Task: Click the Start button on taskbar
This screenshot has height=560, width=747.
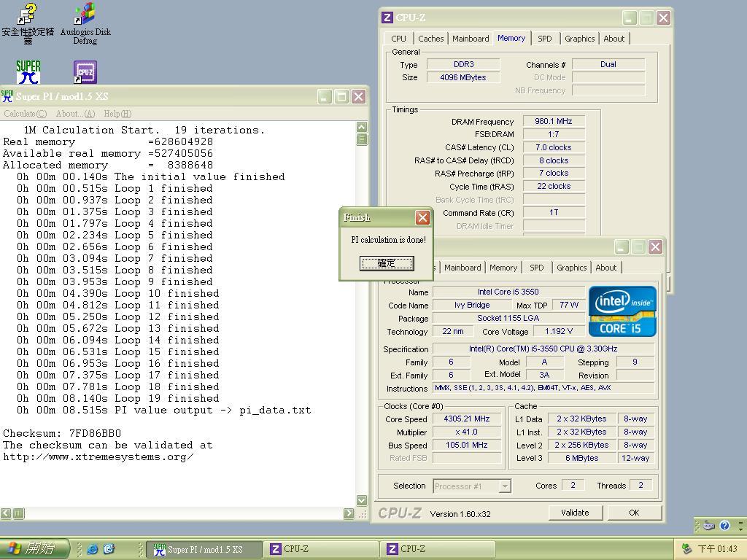Action: click(x=34, y=548)
